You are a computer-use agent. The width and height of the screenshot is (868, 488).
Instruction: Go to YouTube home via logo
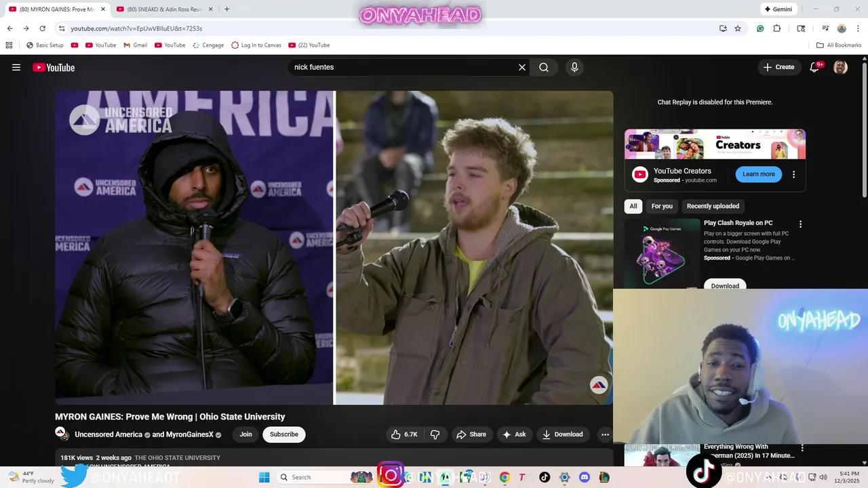point(54,67)
